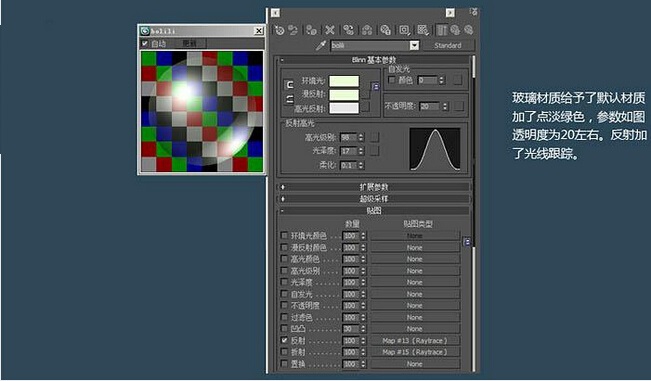Click map slot square beside 高光级别 value
651x381 pixels.
pyautogui.click(x=374, y=137)
